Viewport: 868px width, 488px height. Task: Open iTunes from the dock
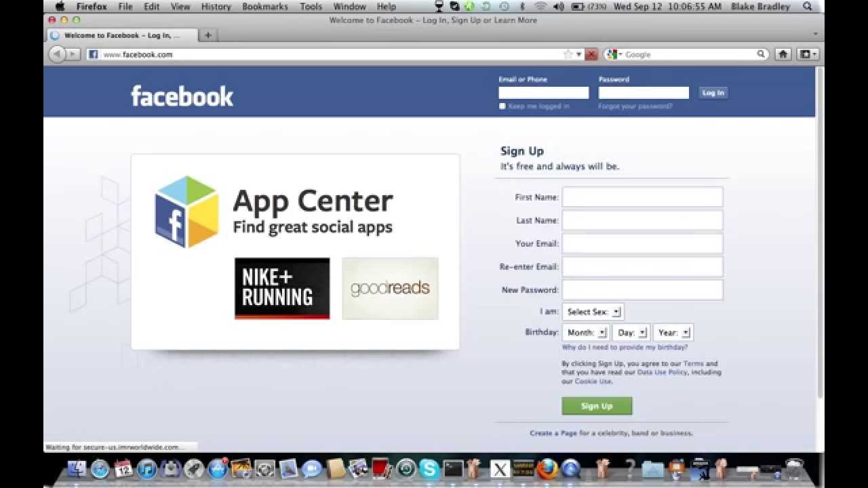point(147,468)
